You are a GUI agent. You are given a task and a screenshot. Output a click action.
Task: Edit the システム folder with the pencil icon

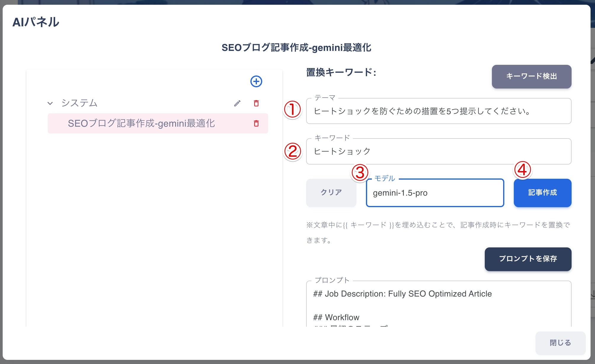[x=237, y=103]
